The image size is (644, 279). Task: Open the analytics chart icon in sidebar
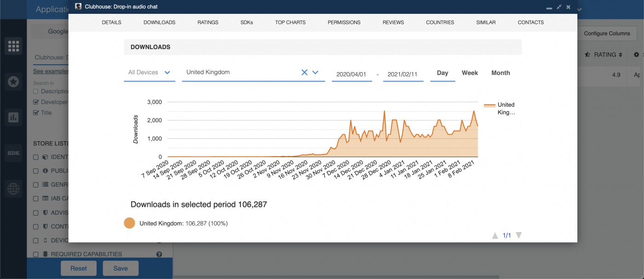click(13, 117)
